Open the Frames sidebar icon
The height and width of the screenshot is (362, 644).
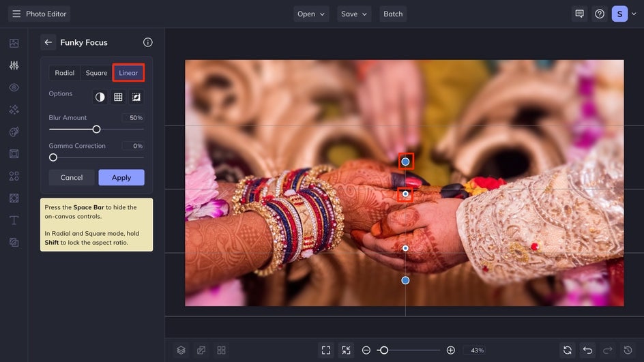(14, 154)
